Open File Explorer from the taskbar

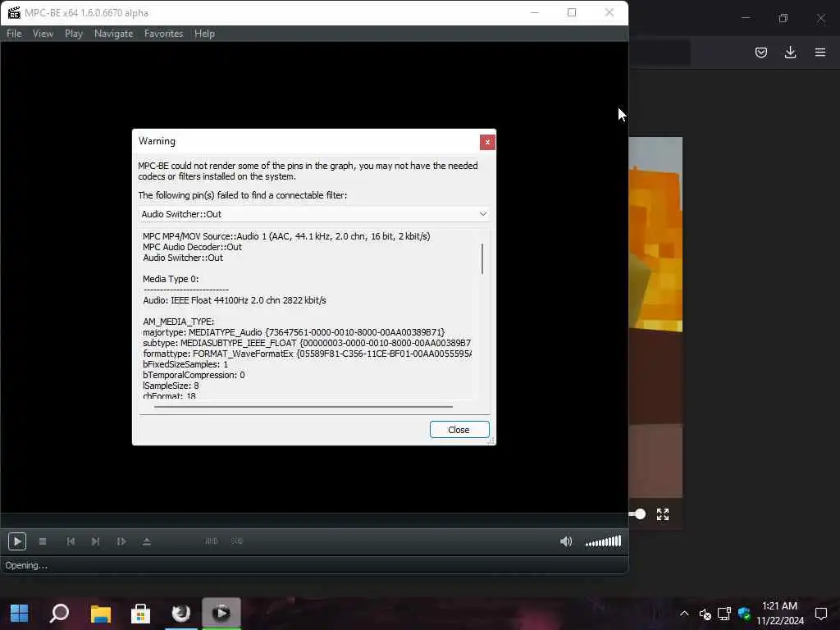coord(100,614)
